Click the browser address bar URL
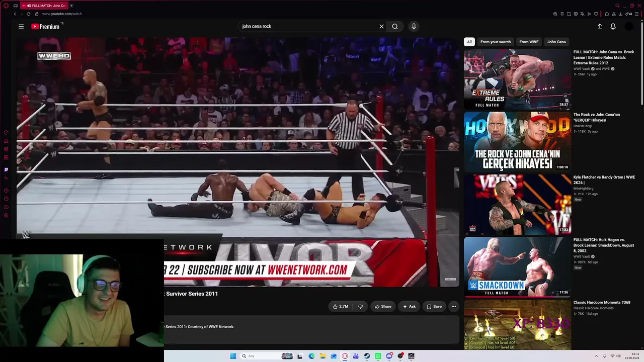644x362 pixels. click(62, 14)
